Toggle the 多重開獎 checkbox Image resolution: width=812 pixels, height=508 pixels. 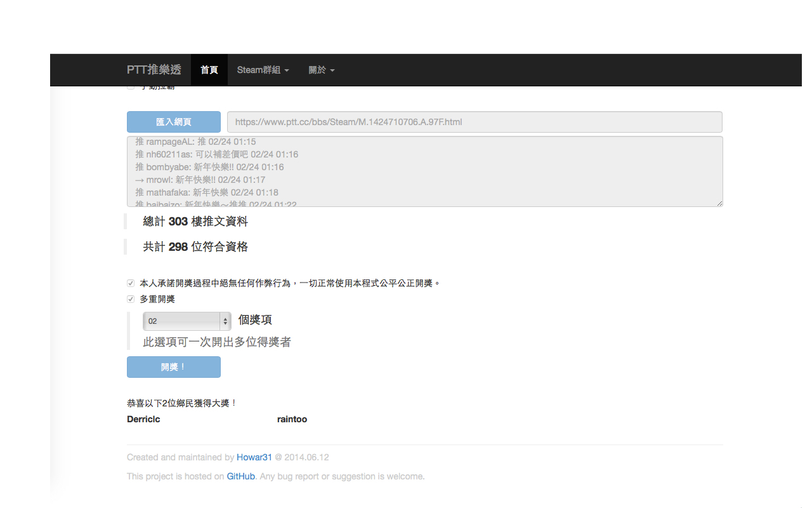tap(131, 299)
